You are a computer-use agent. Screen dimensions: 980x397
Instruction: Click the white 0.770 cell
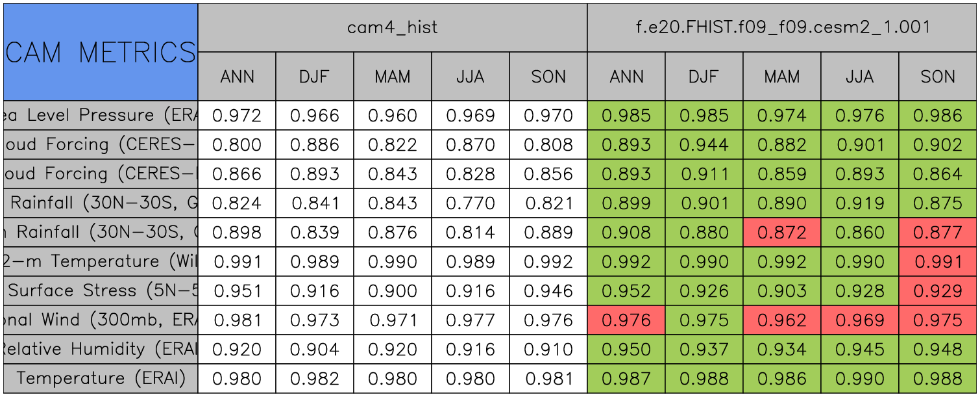click(471, 203)
